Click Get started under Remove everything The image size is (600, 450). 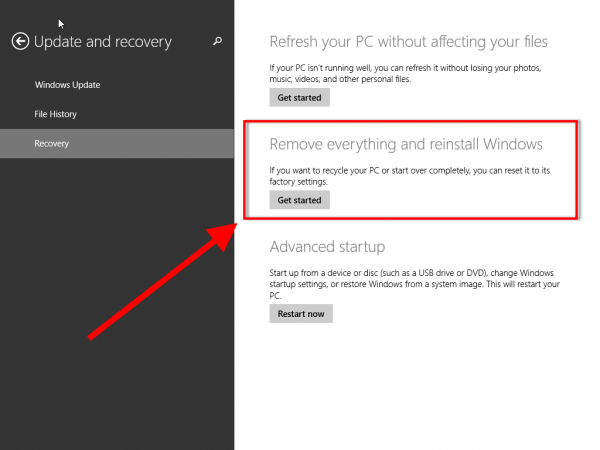[299, 200]
